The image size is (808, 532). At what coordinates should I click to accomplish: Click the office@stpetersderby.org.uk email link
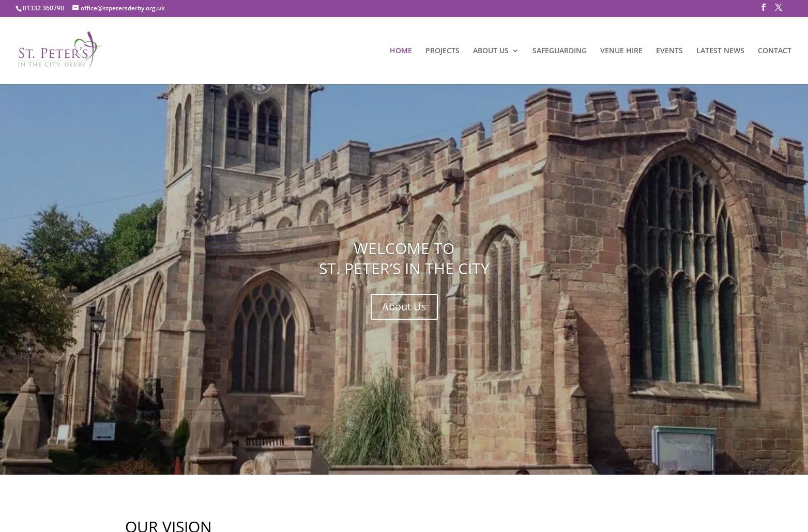pos(123,8)
